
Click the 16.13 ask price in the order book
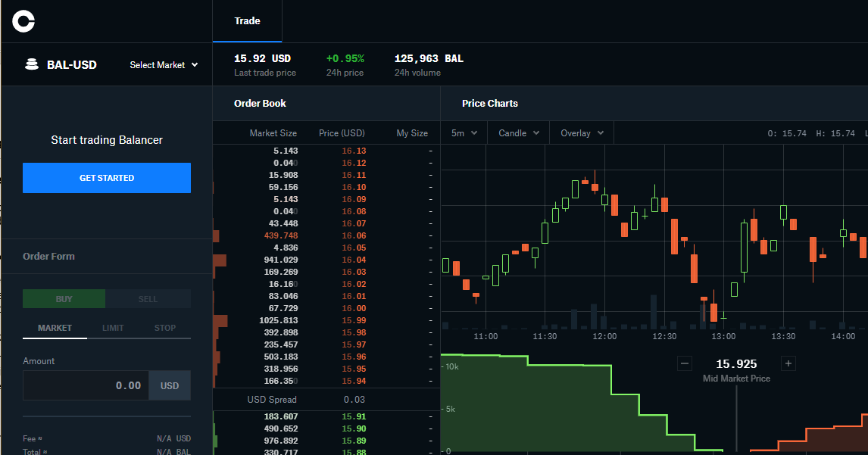[x=353, y=151]
